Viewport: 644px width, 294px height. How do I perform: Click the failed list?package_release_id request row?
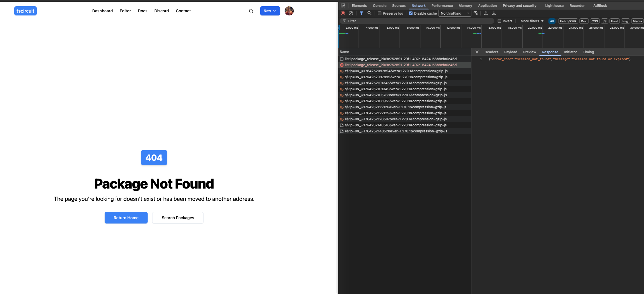coord(405,65)
